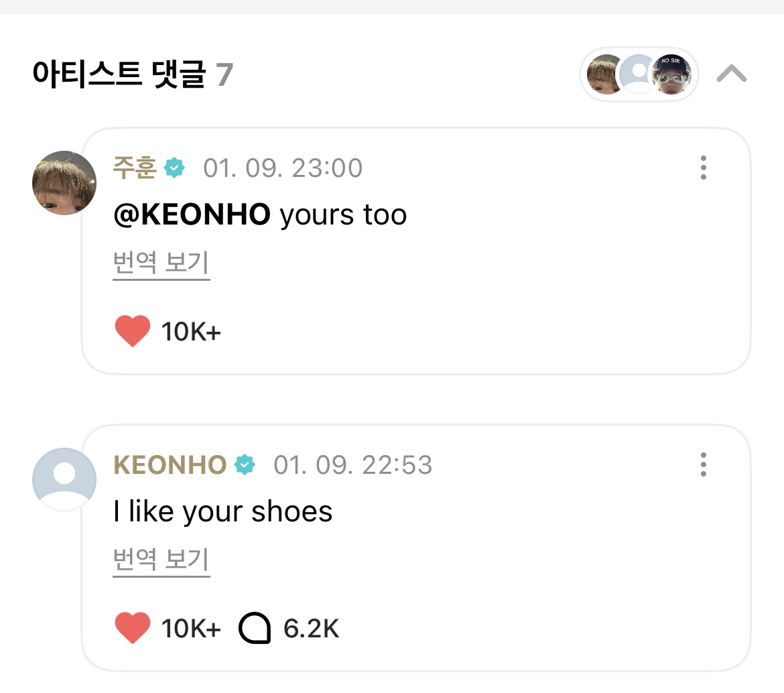Click verified badge next to 주훈
This screenshot has height=693, width=784.
[174, 168]
